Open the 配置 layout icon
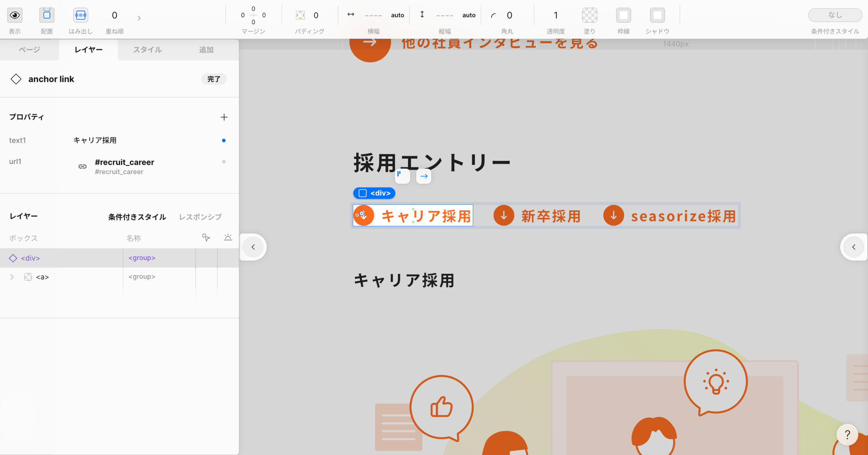Image resolution: width=868 pixels, height=455 pixels. [47, 15]
